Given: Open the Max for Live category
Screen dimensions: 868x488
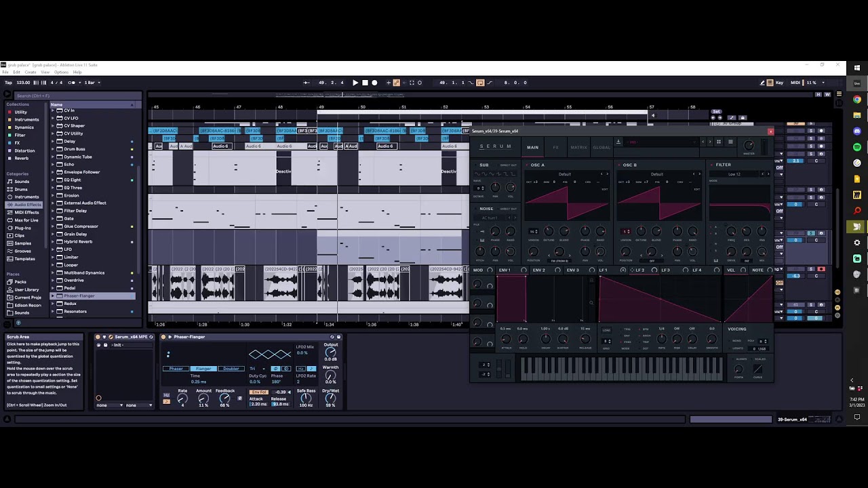Looking at the screenshot, I should [26, 220].
